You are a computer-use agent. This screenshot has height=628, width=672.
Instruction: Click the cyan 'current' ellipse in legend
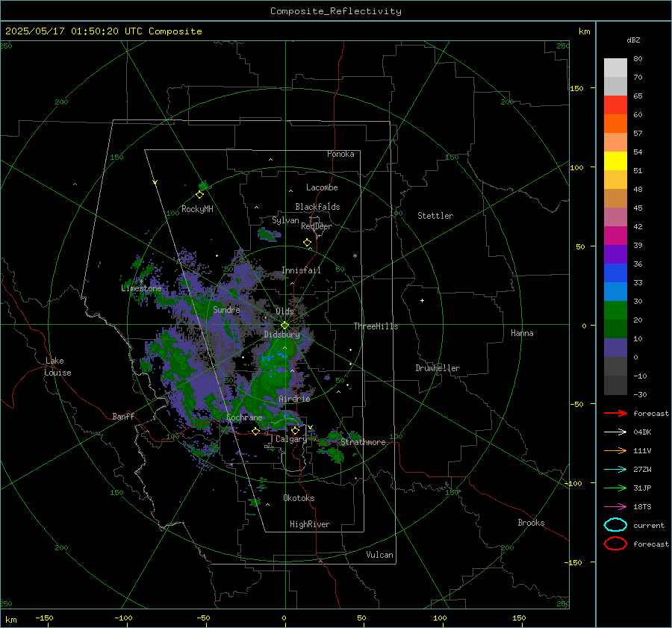coord(615,525)
